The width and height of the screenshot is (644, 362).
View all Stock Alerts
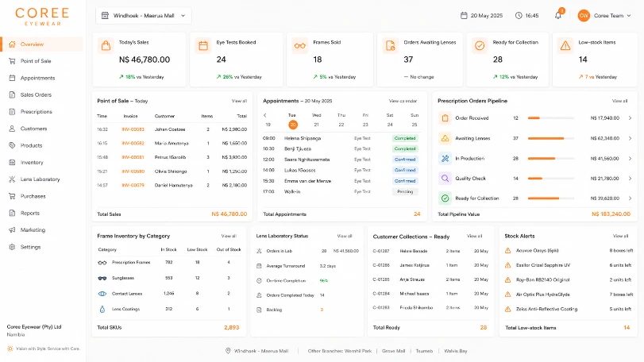[621, 236]
